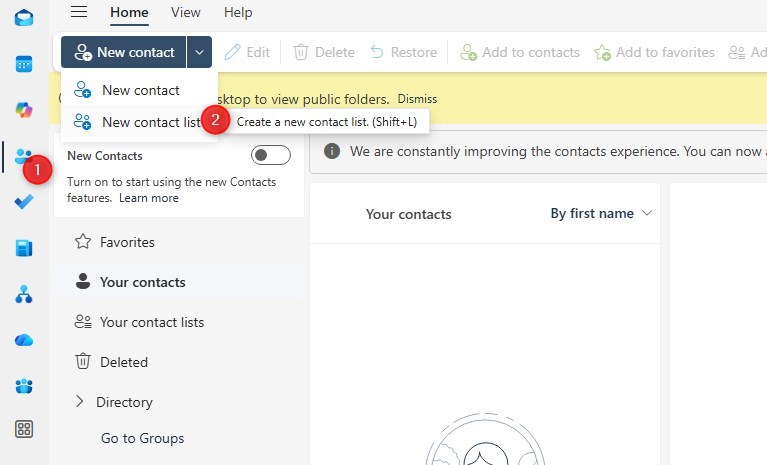Open the Calendar app icon
This screenshot has width=767, height=465.
point(24,64)
